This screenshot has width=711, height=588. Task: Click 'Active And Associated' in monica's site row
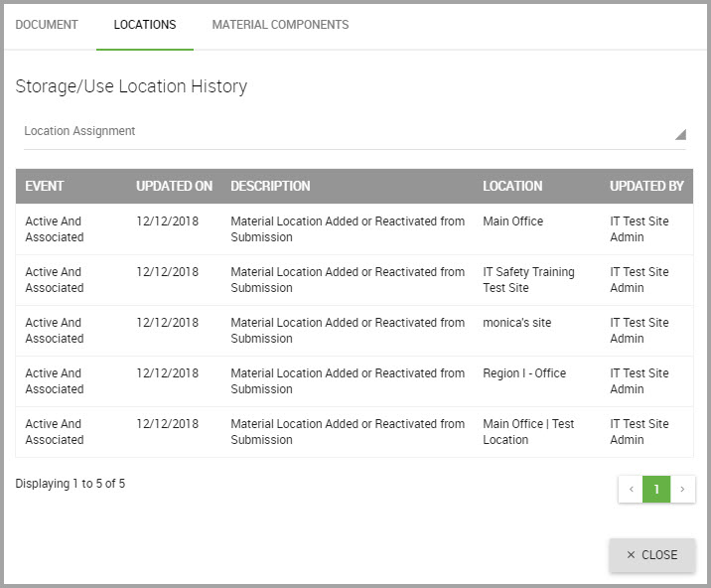[55, 331]
